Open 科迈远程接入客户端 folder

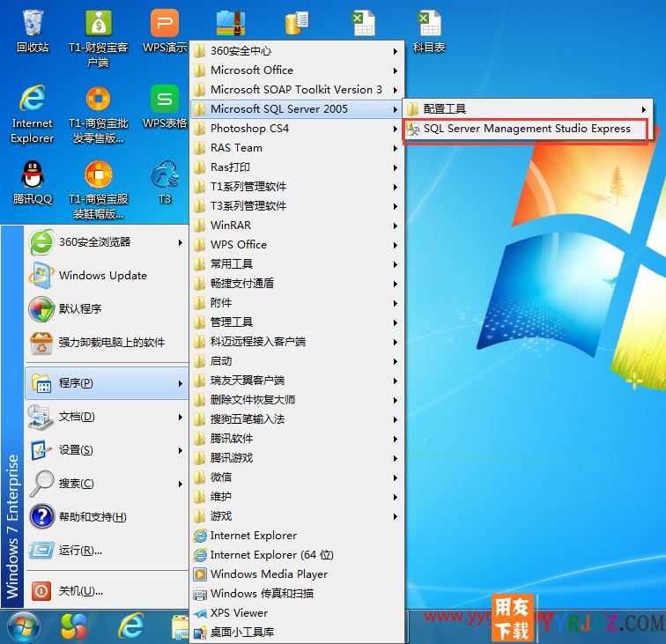click(297, 342)
